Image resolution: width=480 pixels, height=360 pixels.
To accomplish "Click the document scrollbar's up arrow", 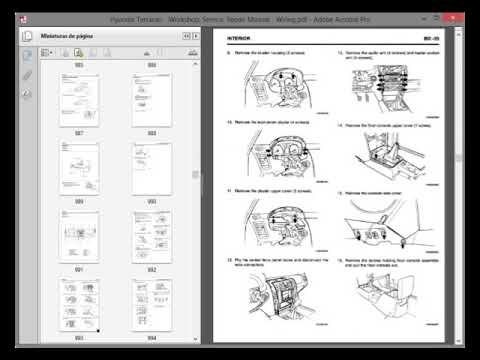I will pyautogui.click(x=459, y=34).
